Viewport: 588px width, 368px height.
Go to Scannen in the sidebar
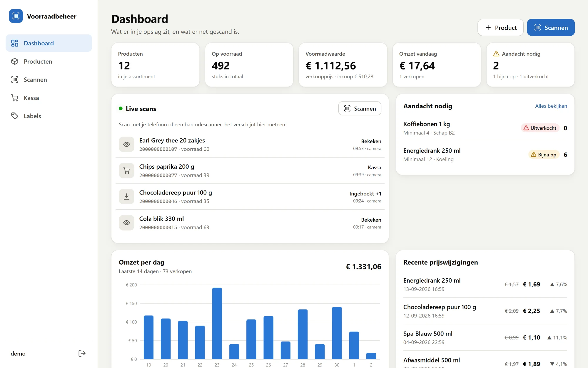point(49,80)
